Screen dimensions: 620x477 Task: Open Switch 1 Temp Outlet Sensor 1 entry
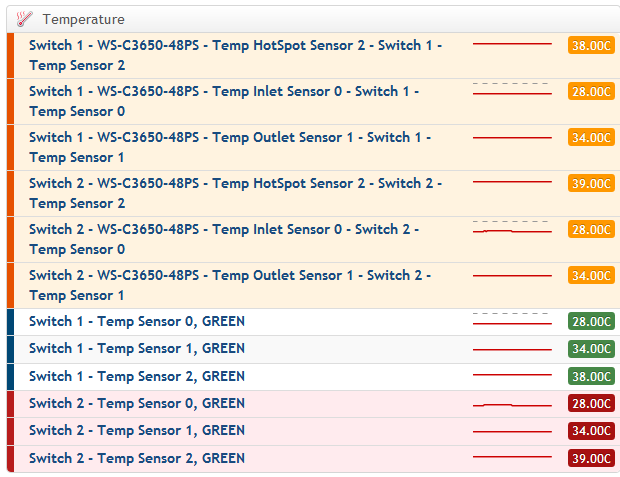click(x=230, y=147)
